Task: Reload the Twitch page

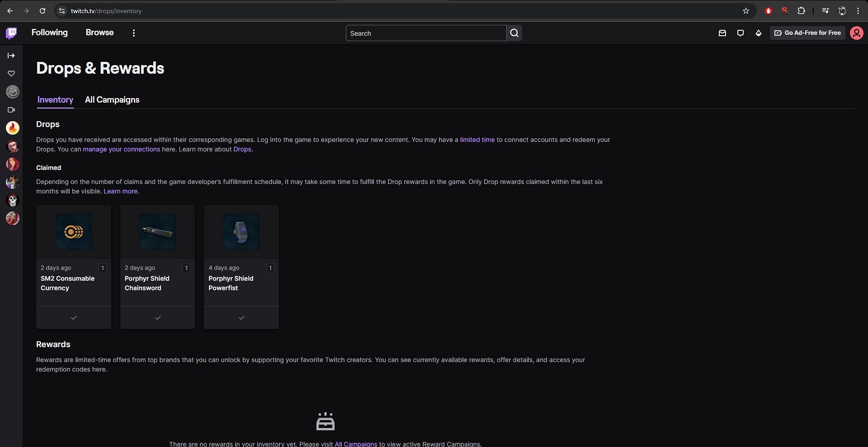Action: [x=42, y=11]
